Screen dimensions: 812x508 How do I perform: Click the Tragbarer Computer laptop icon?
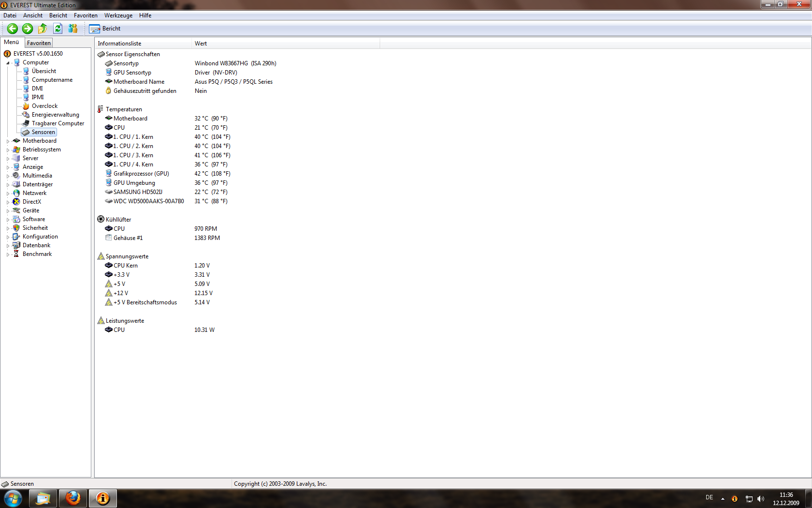click(x=26, y=123)
